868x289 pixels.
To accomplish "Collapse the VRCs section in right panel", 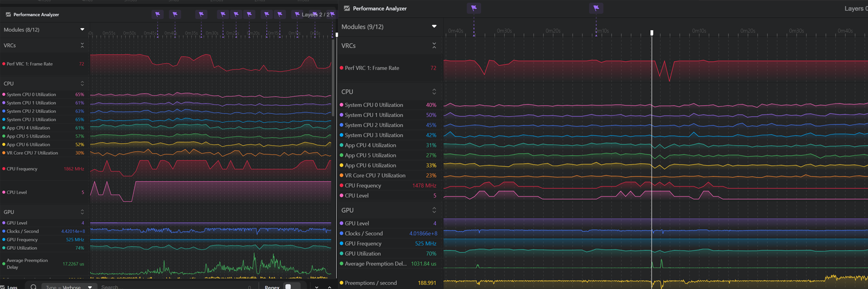I will (434, 46).
